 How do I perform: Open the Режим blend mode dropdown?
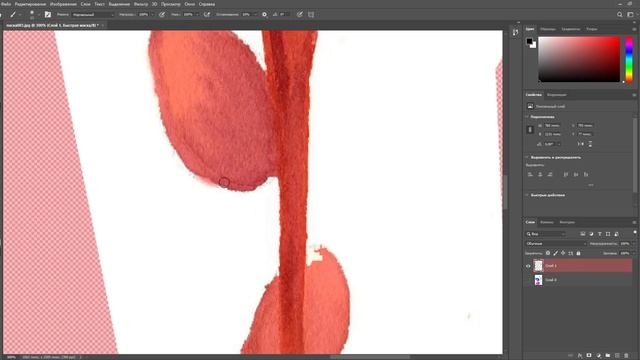click(93, 14)
